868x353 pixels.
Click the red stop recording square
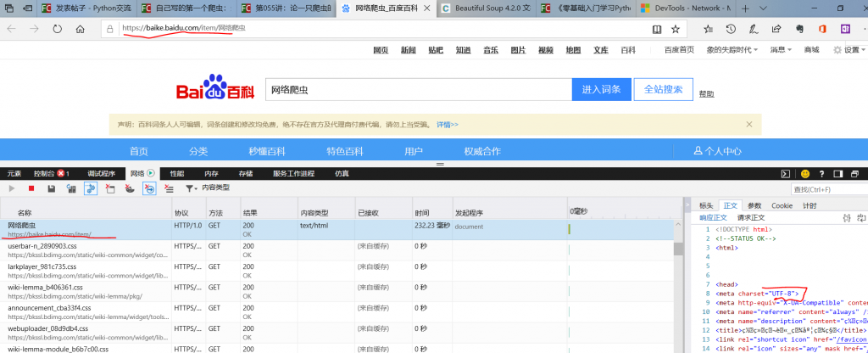[x=31, y=188]
